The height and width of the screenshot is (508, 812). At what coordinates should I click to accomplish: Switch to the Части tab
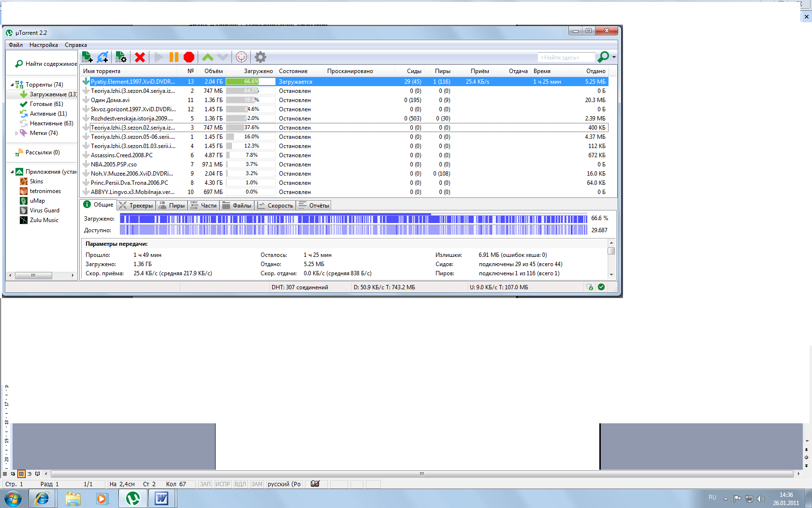(x=203, y=206)
